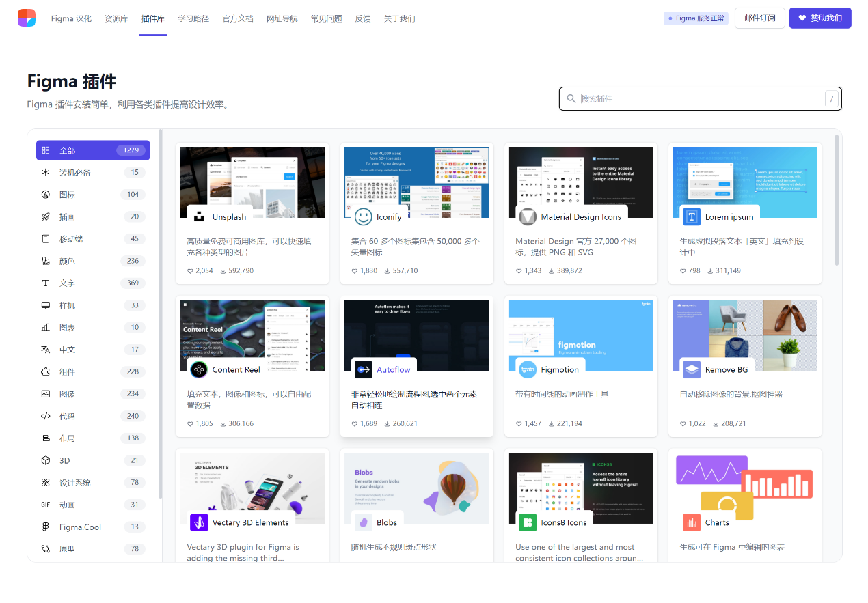Click the 动画 GIF icon
Screen dimensions: 868x603
(46, 505)
